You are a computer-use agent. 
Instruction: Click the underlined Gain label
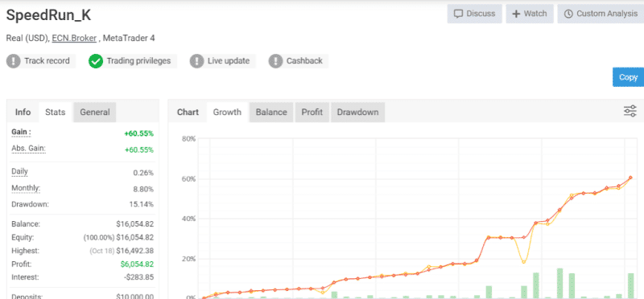tap(22, 133)
